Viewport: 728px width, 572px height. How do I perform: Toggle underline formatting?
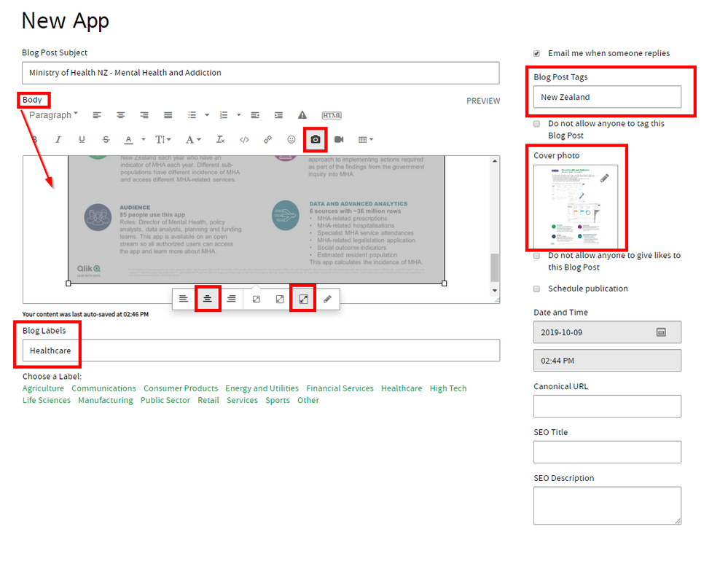[82, 139]
